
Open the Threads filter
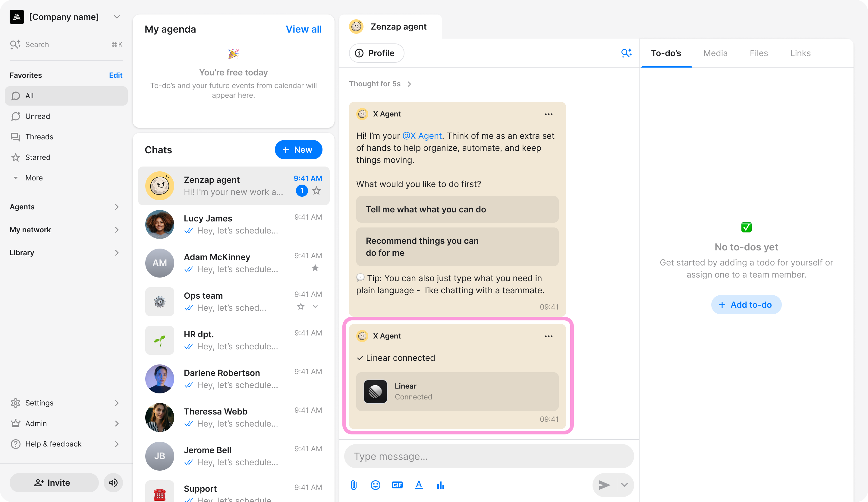(x=66, y=137)
